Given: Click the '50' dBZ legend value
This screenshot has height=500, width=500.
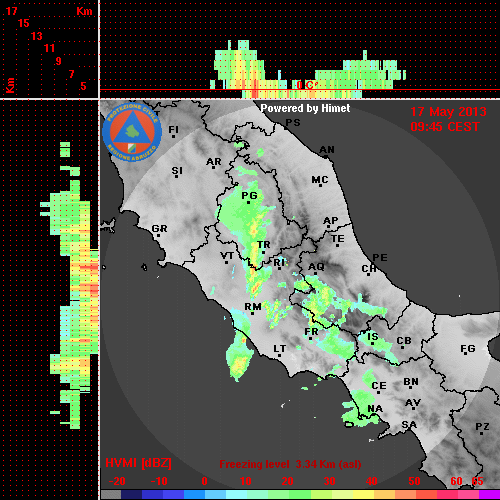Looking at the screenshot, I should 415,481.
